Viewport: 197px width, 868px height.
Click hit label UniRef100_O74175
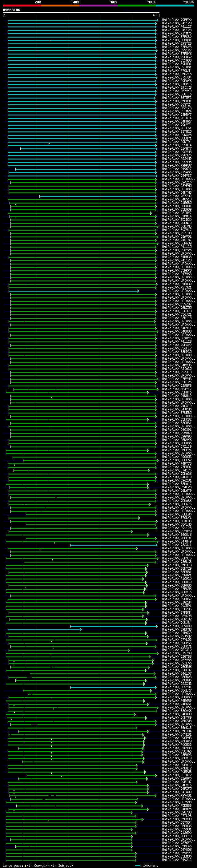pos(177,470)
